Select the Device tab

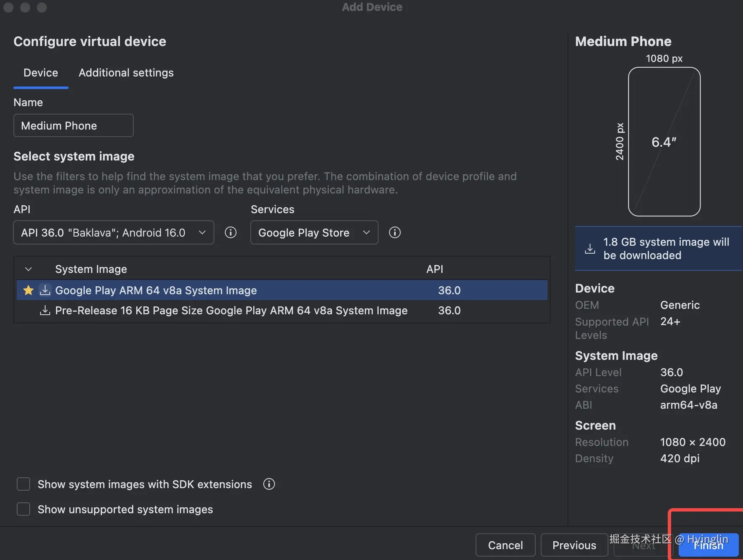[41, 73]
